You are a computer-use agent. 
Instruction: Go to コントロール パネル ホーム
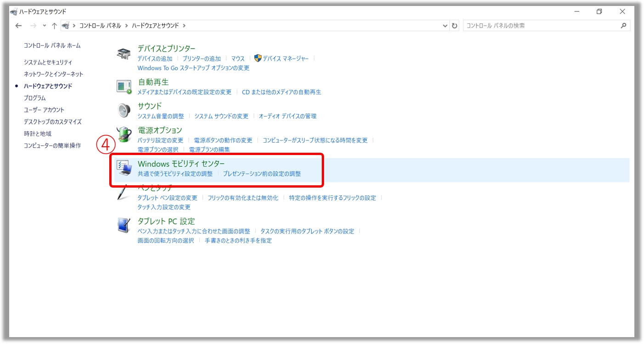click(x=52, y=45)
